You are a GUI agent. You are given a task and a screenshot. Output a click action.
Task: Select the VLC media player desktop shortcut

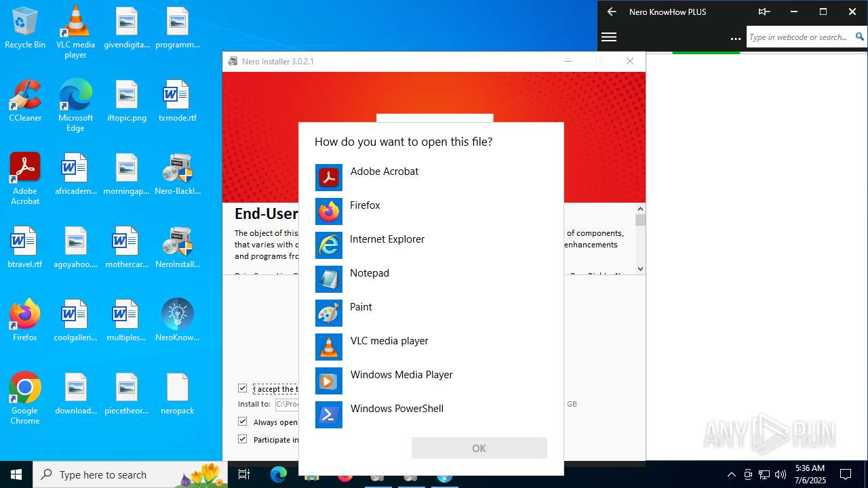(x=75, y=33)
